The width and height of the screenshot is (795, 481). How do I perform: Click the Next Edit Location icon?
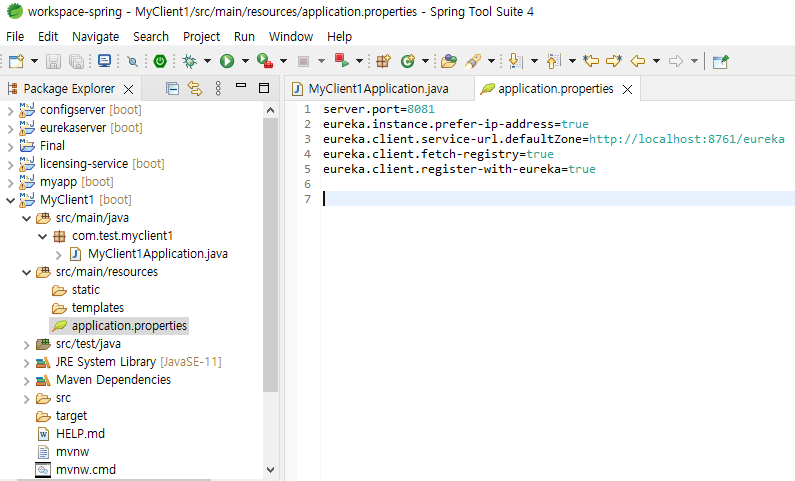(614, 61)
